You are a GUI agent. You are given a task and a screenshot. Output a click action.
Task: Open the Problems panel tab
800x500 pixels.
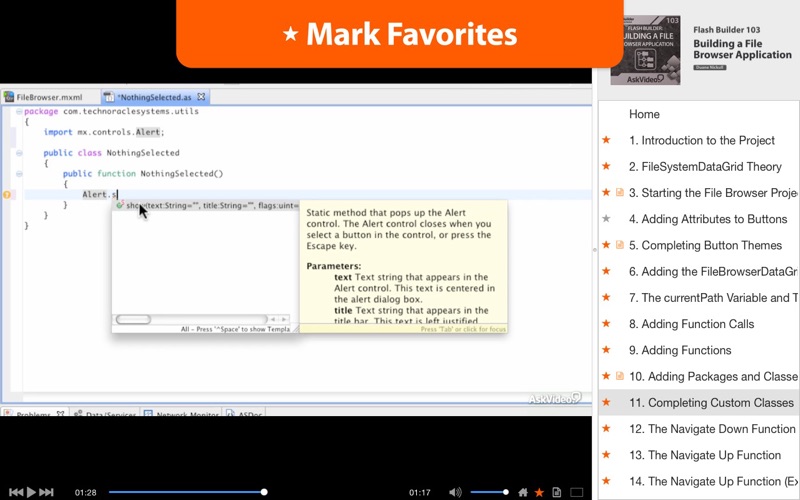pos(34,413)
